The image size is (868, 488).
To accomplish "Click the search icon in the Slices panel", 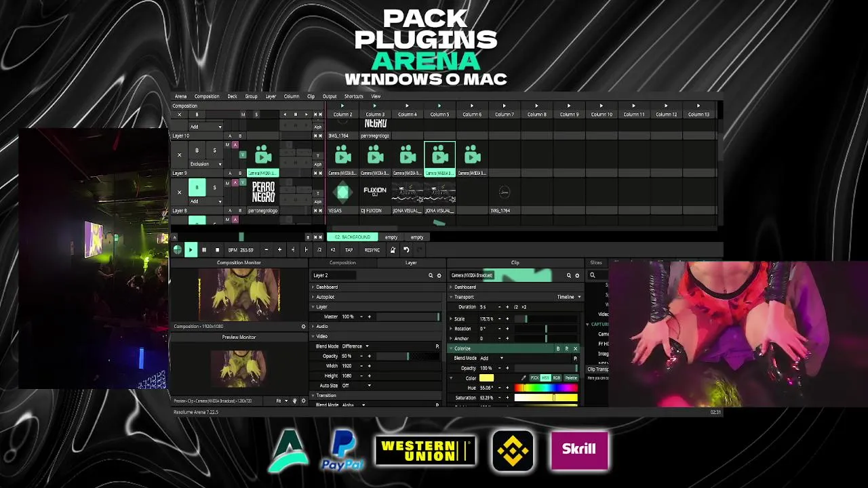I will pyautogui.click(x=592, y=276).
